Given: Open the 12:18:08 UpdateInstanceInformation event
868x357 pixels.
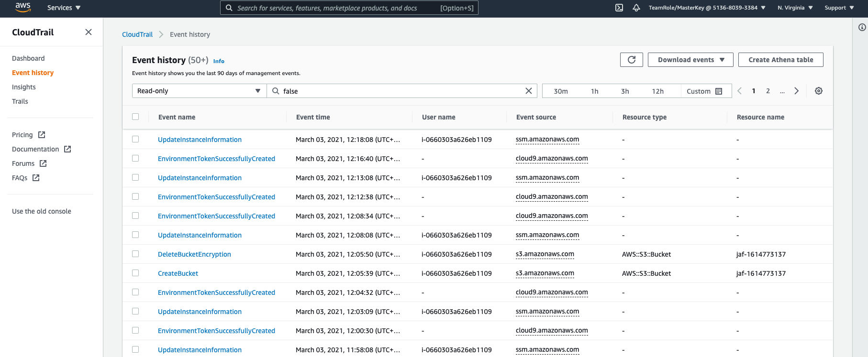Looking at the screenshot, I should pyautogui.click(x=200, y=140).
